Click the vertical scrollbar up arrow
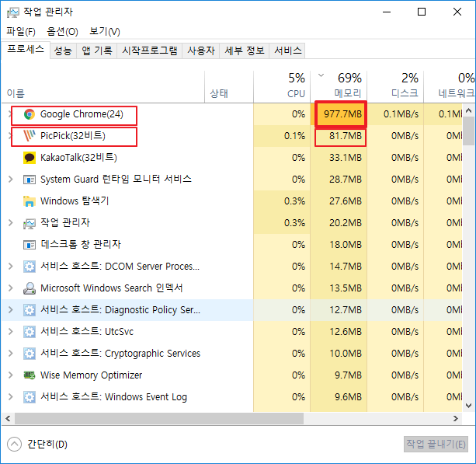476x464 pixels. click(x=468, y=110)
